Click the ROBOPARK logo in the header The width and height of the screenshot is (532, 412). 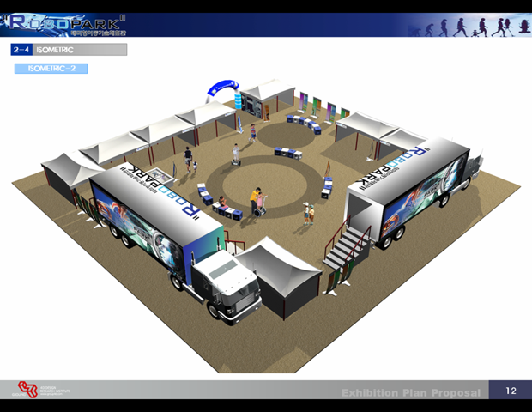[63, 24]
